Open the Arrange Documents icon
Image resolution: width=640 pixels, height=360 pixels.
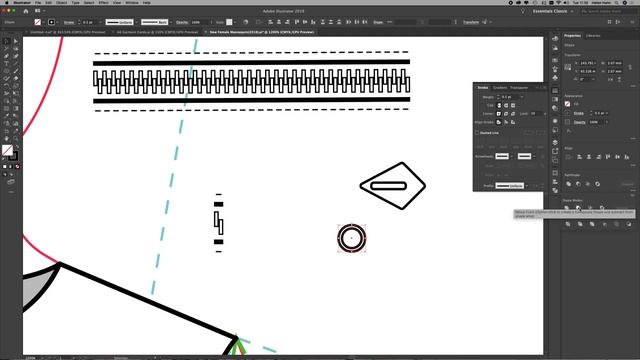[x=38, y=11]
